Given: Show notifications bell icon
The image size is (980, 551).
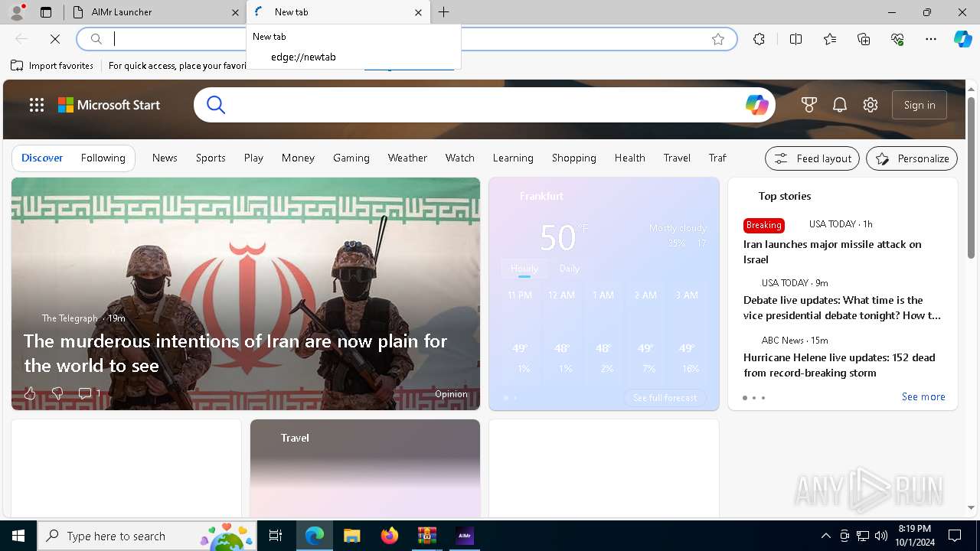Looking at the screenshot, I should coord(840,105).
